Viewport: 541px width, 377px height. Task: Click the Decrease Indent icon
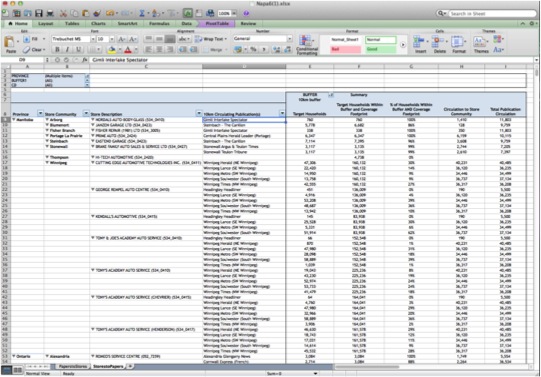(183, 50)
